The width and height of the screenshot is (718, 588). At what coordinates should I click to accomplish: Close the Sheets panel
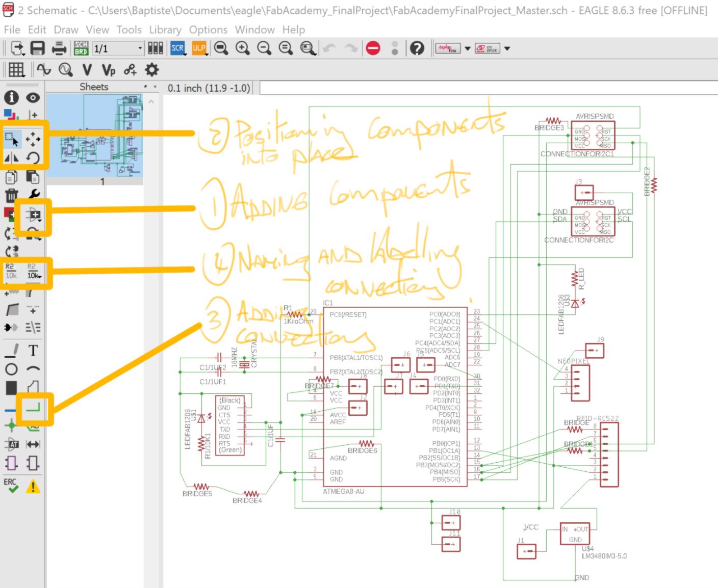(x=155, y=87)
